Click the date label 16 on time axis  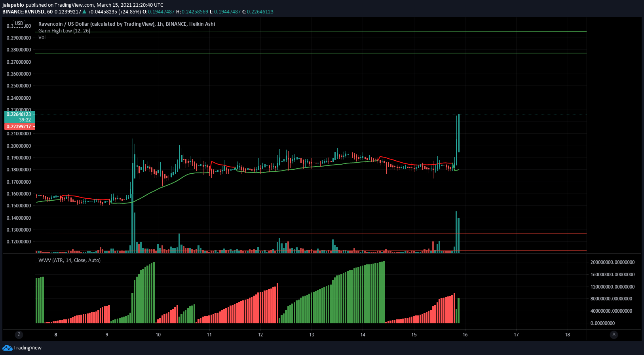coord(465,335)
